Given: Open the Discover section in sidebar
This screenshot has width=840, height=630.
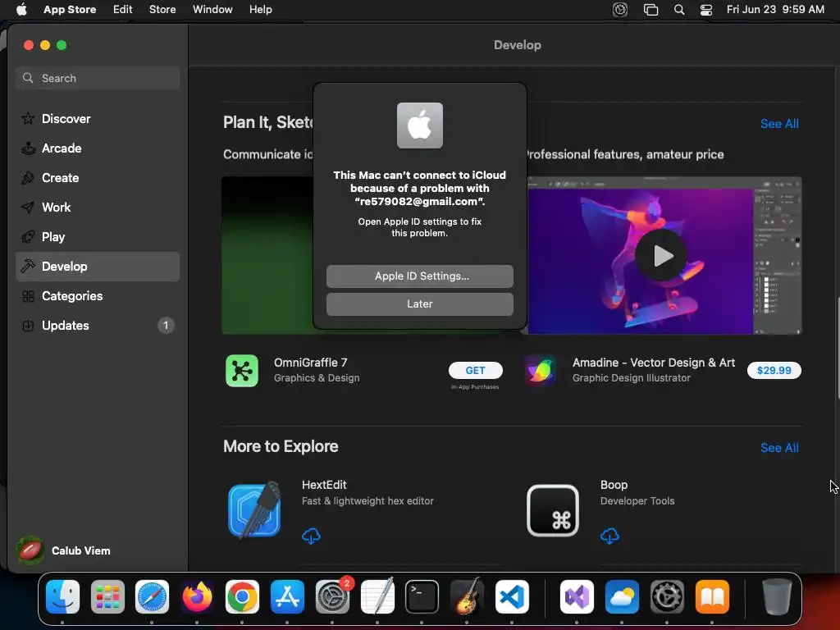Looking at the screenshot, I should coord(98,119).
